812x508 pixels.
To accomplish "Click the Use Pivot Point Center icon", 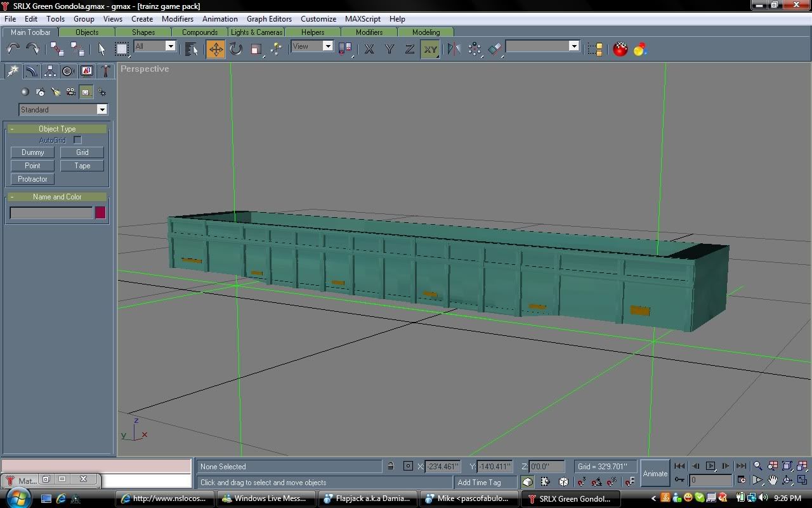I will tap(345, 49).
